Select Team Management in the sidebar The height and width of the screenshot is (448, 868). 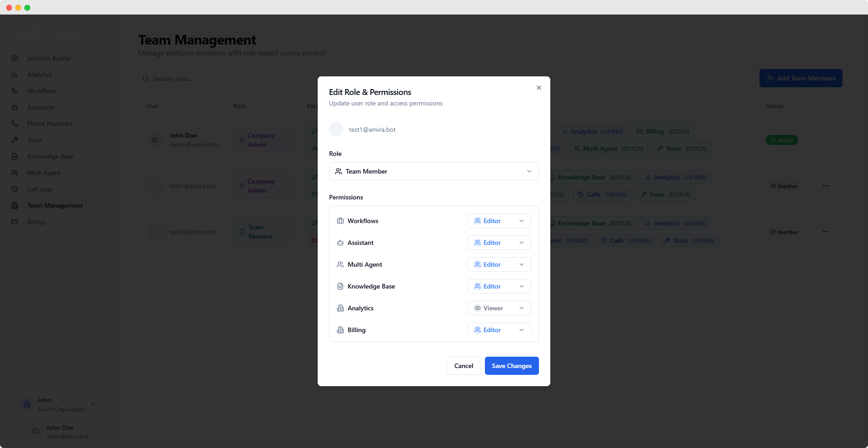[x=55, y=205]
